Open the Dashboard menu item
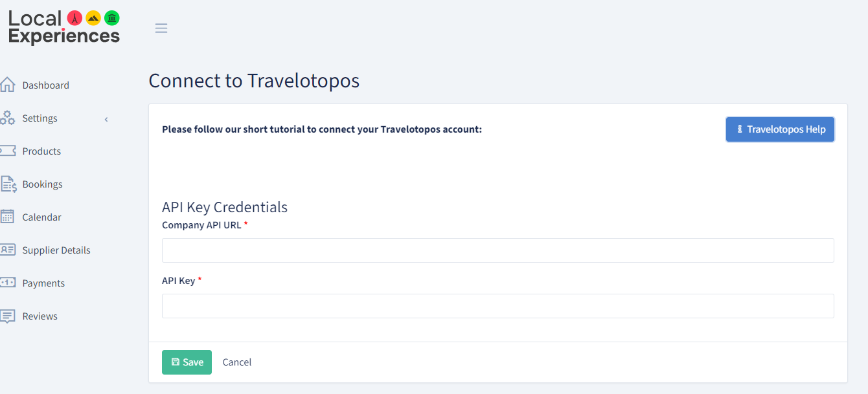 click(45, 85)
